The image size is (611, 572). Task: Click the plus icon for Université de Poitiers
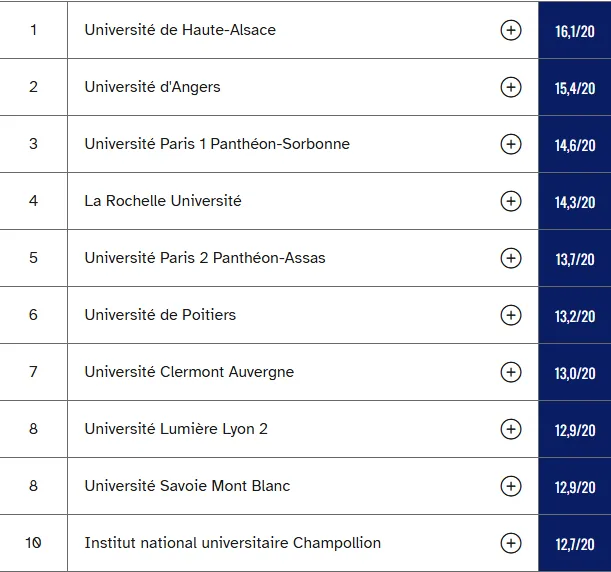[x=510, y=315]
